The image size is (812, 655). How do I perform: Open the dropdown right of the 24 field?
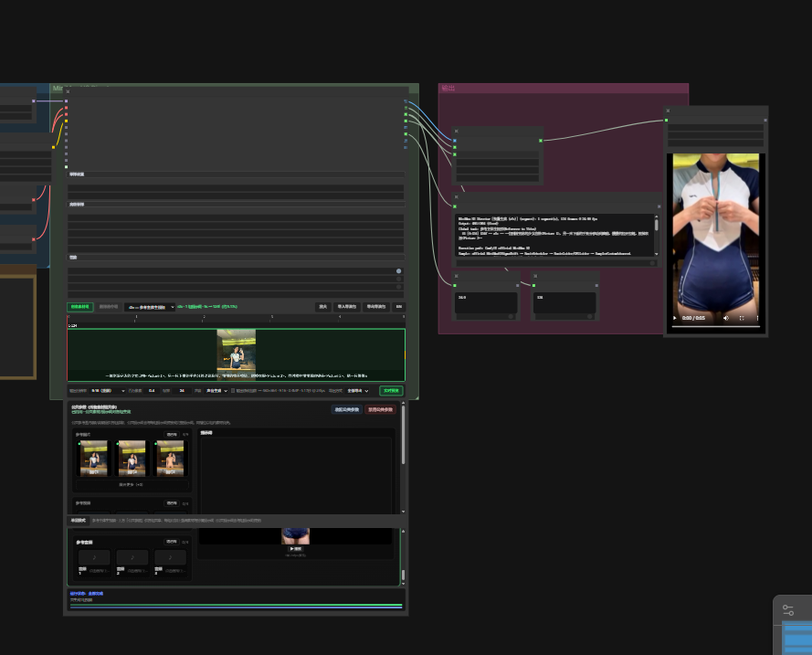point(216,391)
